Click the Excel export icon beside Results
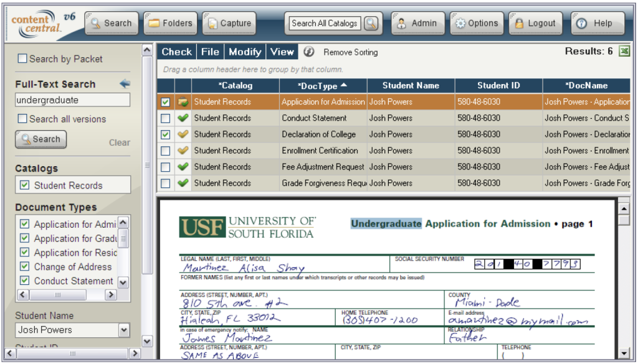Viewport: 638px width, 364px height. pyautogui.click(x=624, y=51)
